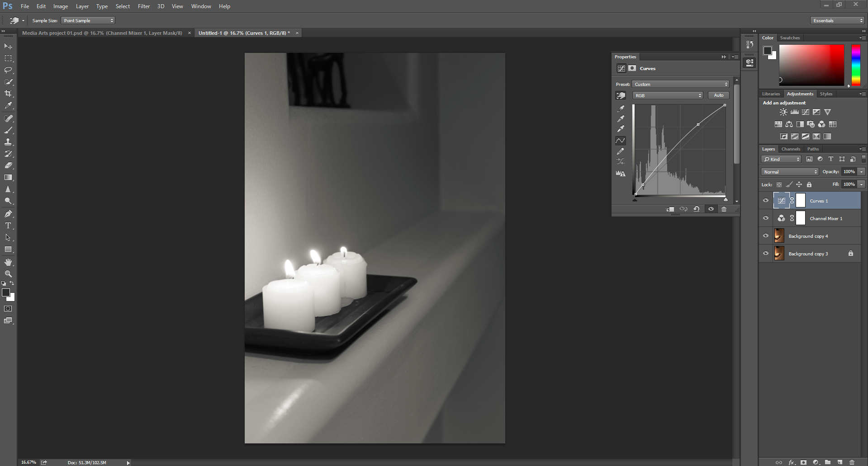This screenshot has height=466, width=868.
Task: Select the Quick Selection tool
Action: [8, 82]
